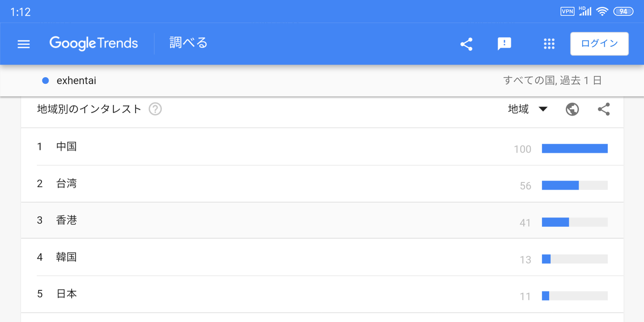Tap the Wi-Fi status bar icon

(602, 12)
